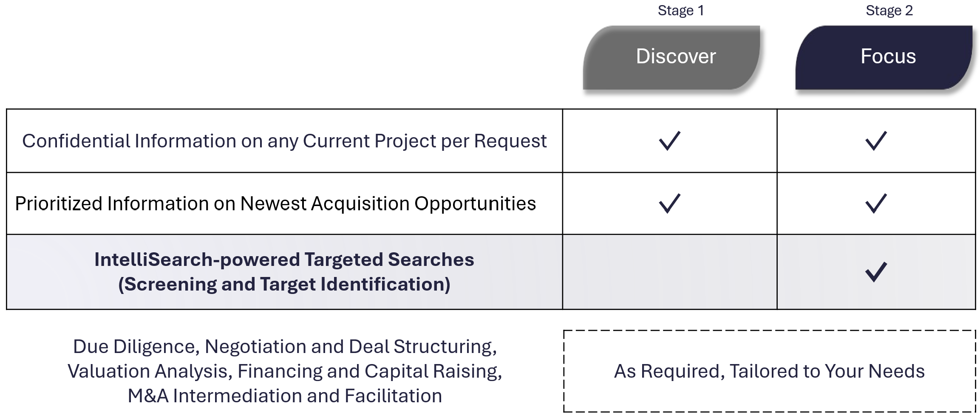
Task: Click Screening and Target Identification subtitle
Action: point(284,284)
